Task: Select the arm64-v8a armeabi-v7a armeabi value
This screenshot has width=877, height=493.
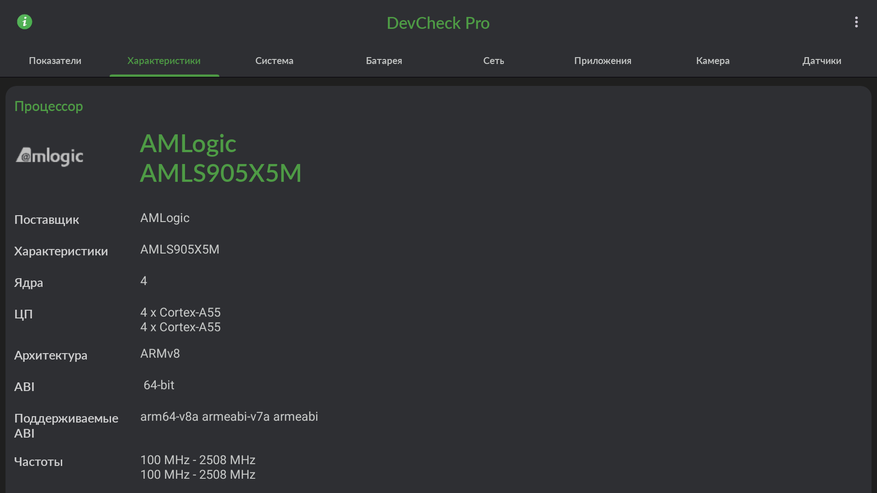Action: pyautogui.click(x=229, y=416)
